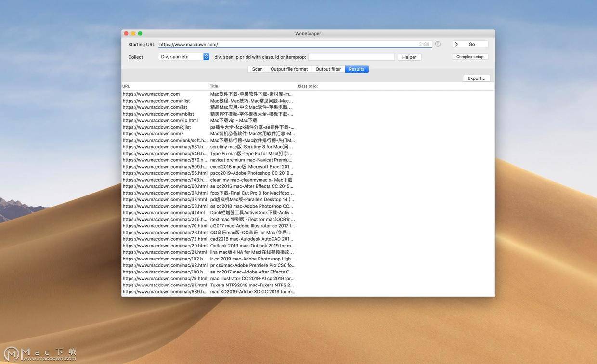
Task: Switch to the Scan tab
Action: 258,69
